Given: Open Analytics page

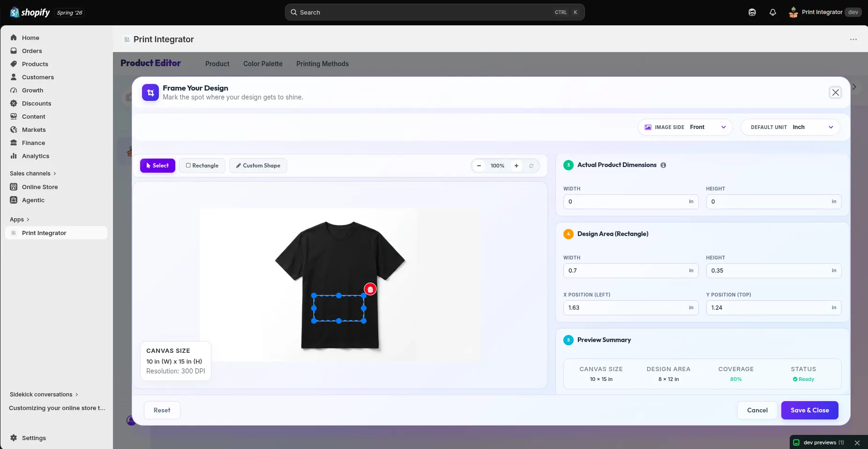Looking at the screenshot, I should tap(35, 156).
